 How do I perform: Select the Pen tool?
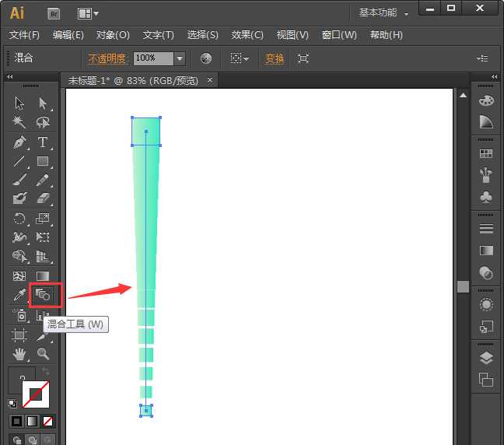19,142
